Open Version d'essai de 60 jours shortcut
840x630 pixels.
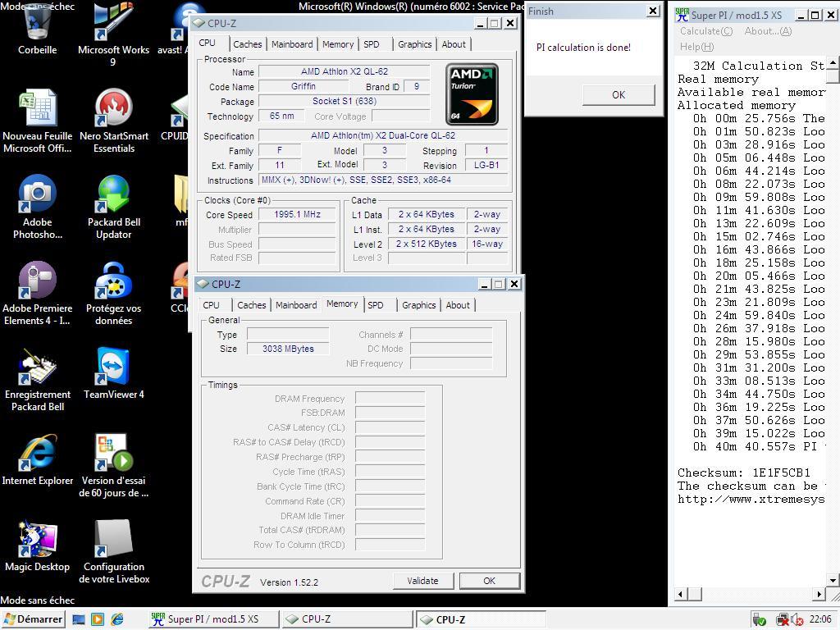(113, 466)
